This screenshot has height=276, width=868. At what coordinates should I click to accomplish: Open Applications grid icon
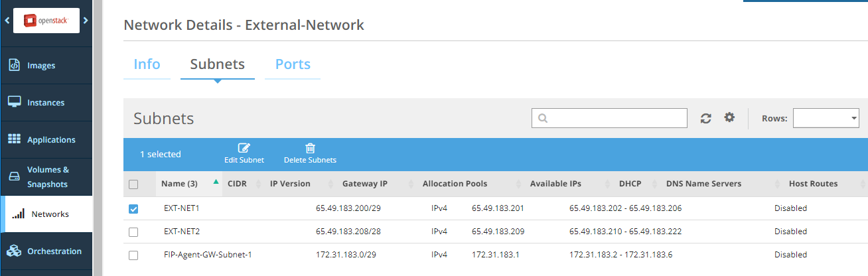[14, 139]
